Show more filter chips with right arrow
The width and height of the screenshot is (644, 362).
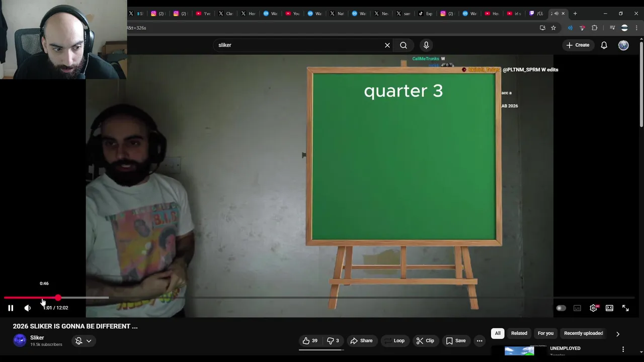[x=618, y=334]
